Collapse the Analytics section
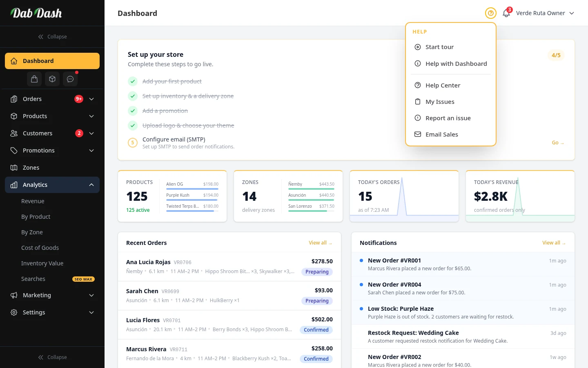This screenshot has width=588, height=368. click(91, 185)
